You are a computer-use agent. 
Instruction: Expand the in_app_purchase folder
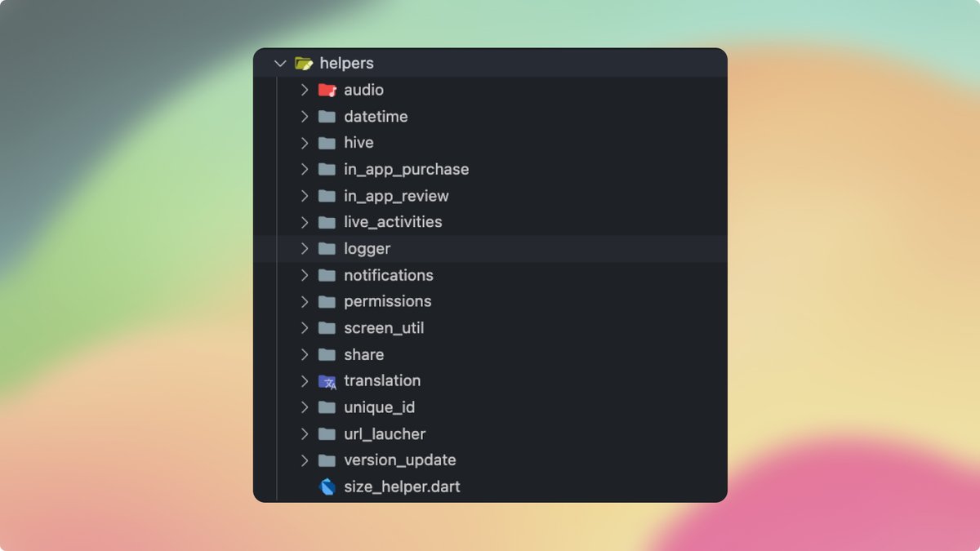305,169
